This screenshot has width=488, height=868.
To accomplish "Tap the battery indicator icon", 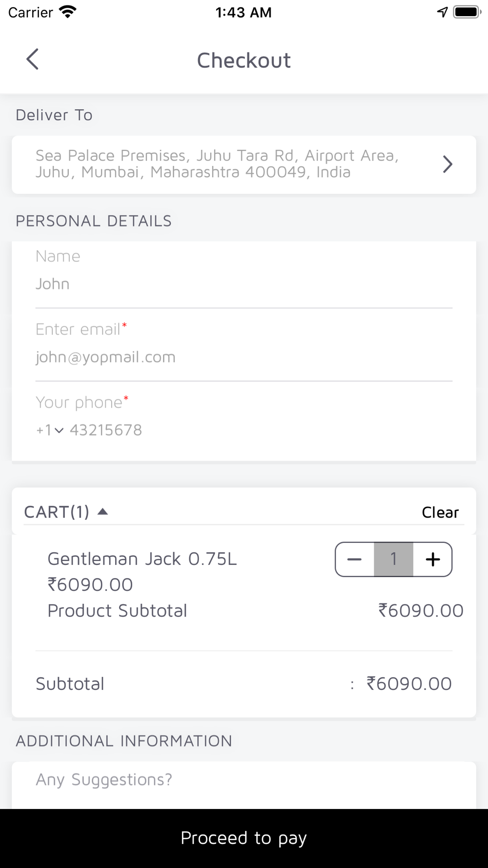I will 467,12.
